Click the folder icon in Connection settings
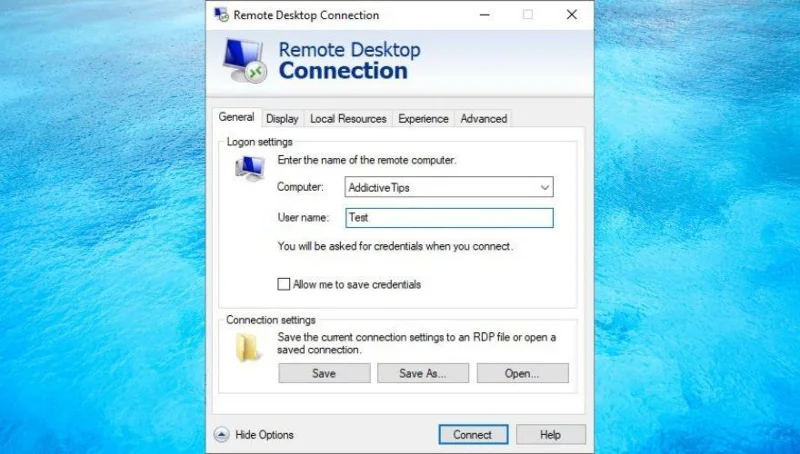The height and width of the screenshot is (454, 800). click(x=248, y=348)
